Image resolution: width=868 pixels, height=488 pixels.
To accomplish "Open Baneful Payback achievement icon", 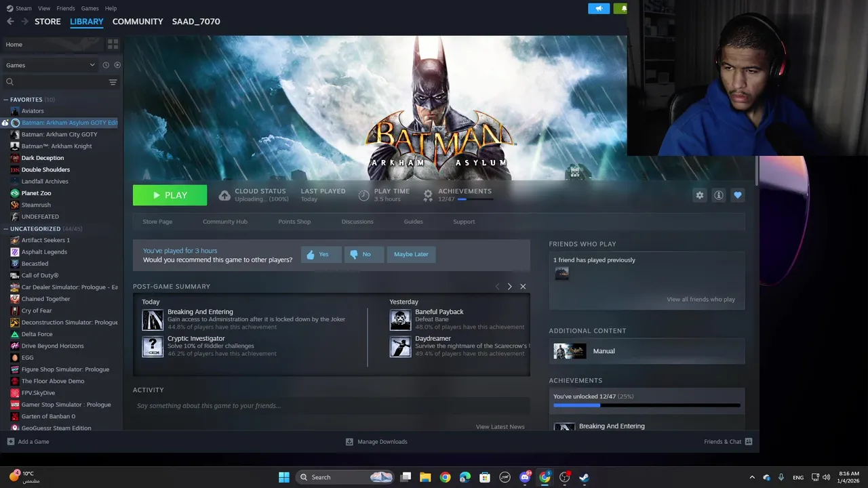I will coord(400,320).
